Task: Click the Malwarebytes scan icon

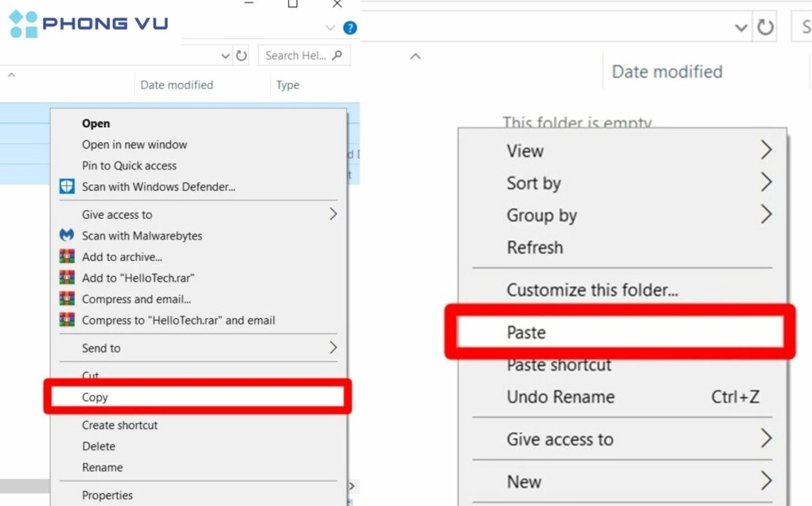Action: pyautogui.click(x=67, y=235)
